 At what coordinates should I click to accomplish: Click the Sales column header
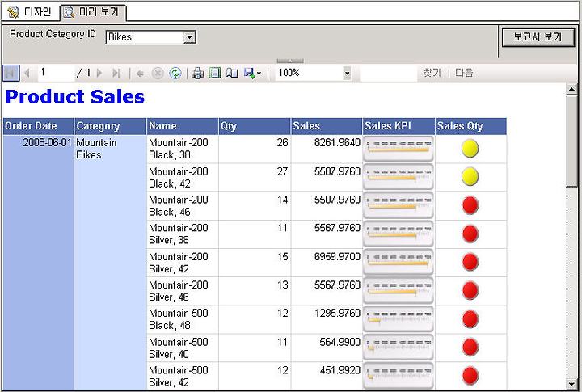327,126
